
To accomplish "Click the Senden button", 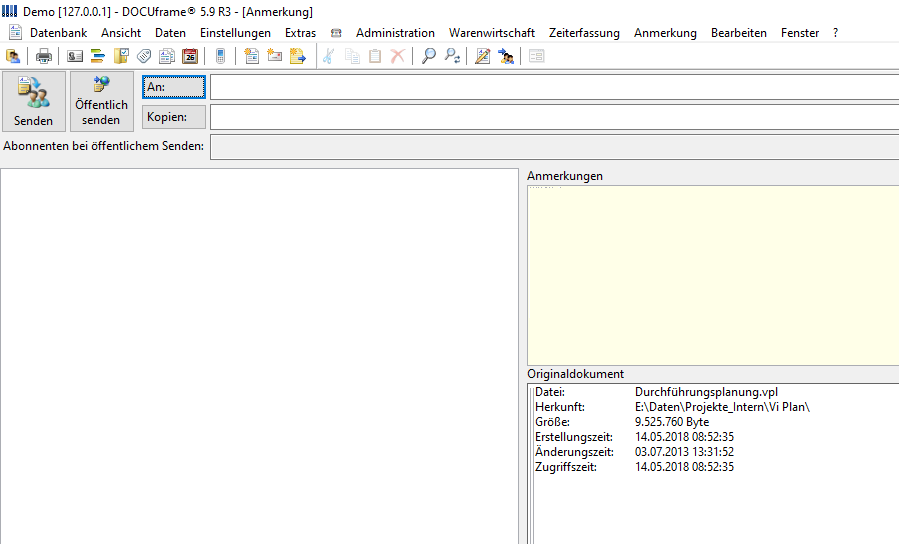I will 34,101.
